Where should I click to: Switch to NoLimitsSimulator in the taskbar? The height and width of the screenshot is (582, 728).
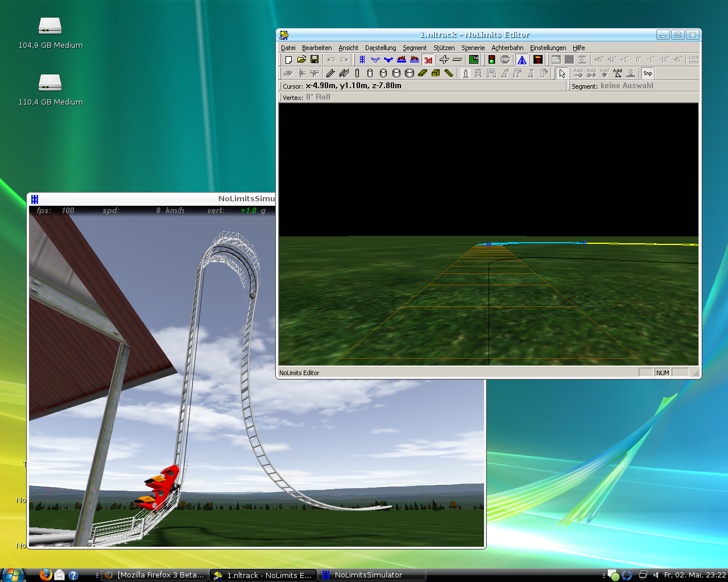click(372, 575)
